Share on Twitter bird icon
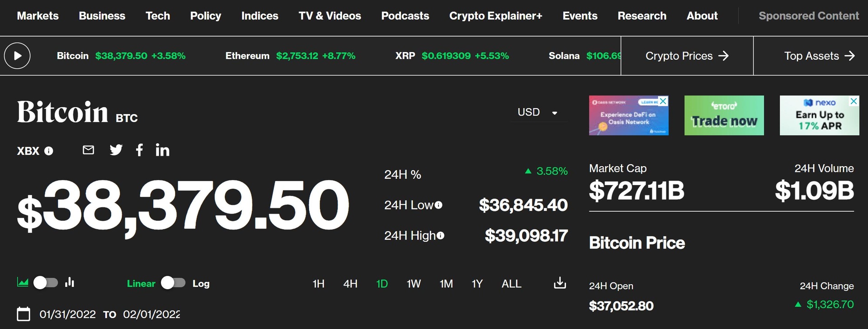Screen dimensions: 868x329 click(116, 150)
